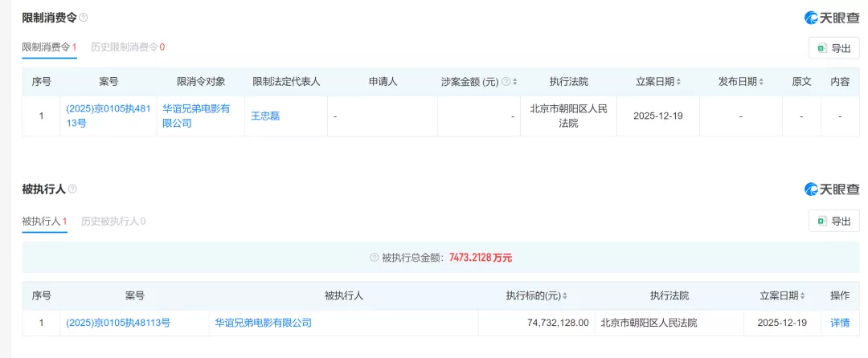The width and height of the screenshot is (868, 358).
Task: Open legal representative 王忠磊 link
Action: (x=265, y=116)
